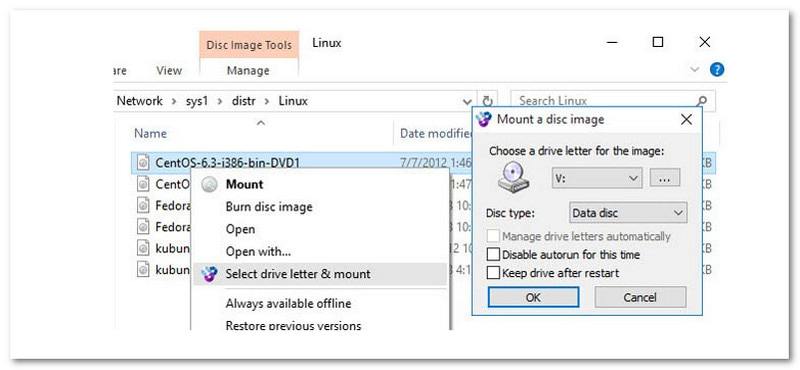Click the disc icon beside Mount

pyautogui.click(x=209, y=185)
